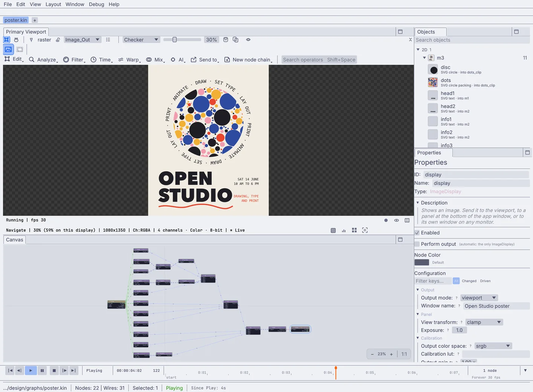The height and width of the screenshot is (392, 533).
Task: Click the record dot in viewport status row
Action: (x=386, y=220)
